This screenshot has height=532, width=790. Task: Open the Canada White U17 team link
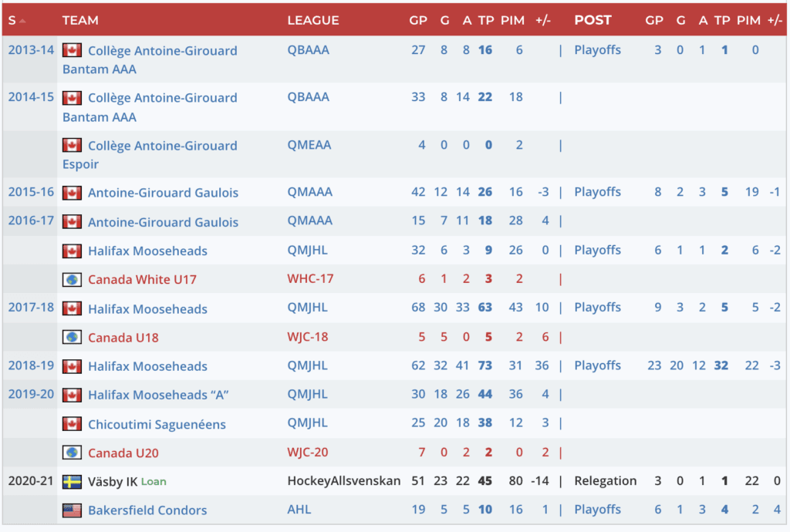click(x=142, y=279)
